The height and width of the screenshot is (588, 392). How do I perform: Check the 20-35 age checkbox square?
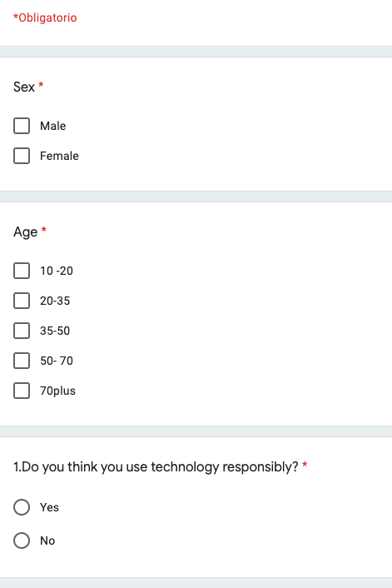(22, 301)
